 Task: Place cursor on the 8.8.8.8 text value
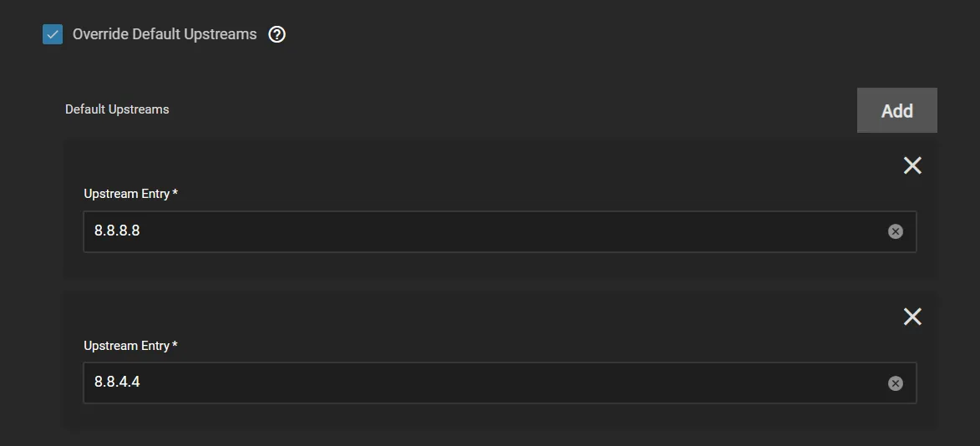coord(117,231)
